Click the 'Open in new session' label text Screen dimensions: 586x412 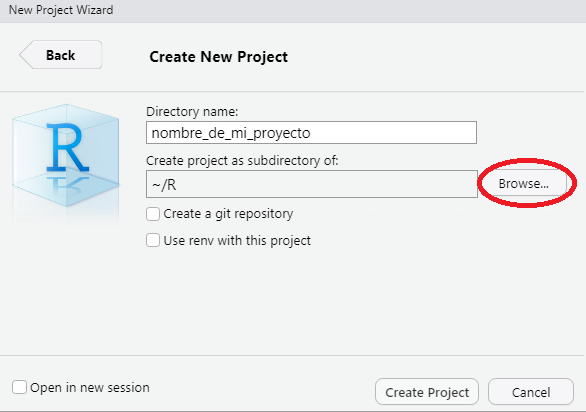pyautogui.click(x=90, y=387)
